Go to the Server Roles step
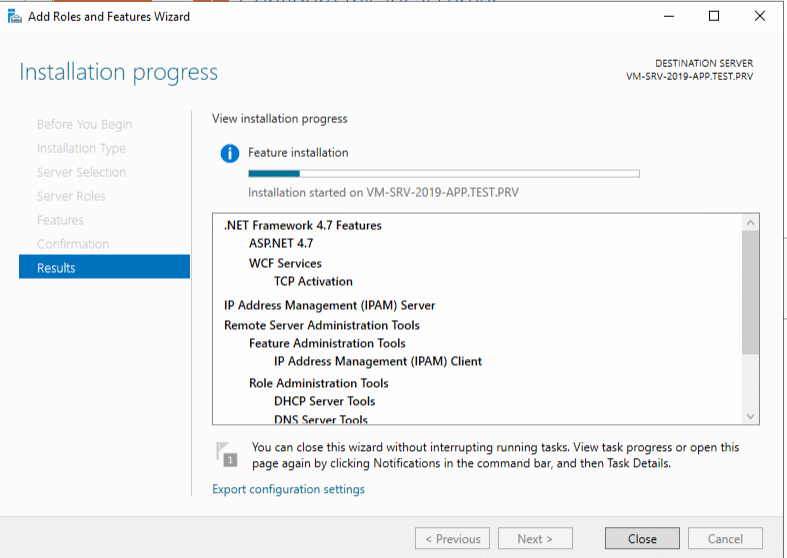This screenshot has height=558, width=787. point(71,196)
